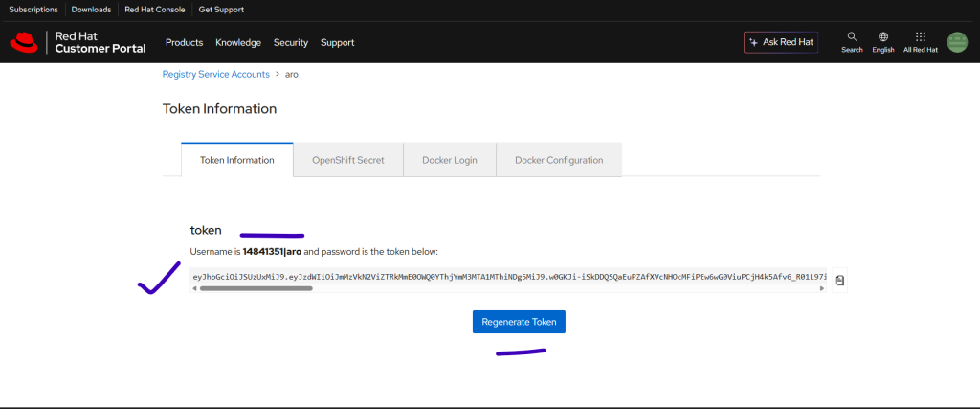
Task: Expand the Products menu
Action: coord(184,42)
